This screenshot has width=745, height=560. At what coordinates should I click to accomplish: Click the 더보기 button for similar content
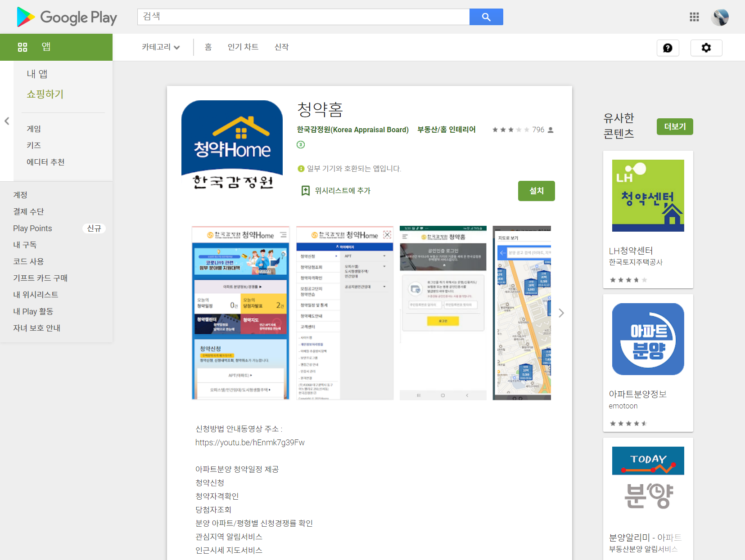click(675, 126)
